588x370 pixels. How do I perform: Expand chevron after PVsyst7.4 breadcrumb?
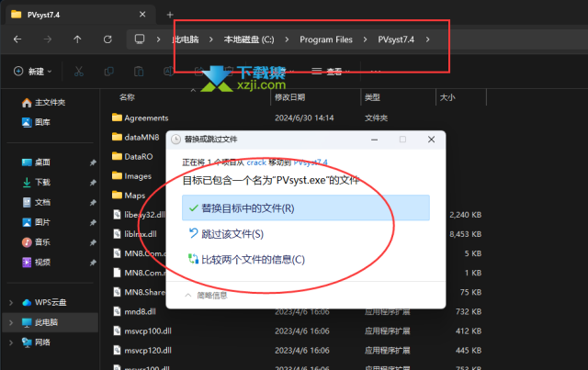tap(427, 39)
